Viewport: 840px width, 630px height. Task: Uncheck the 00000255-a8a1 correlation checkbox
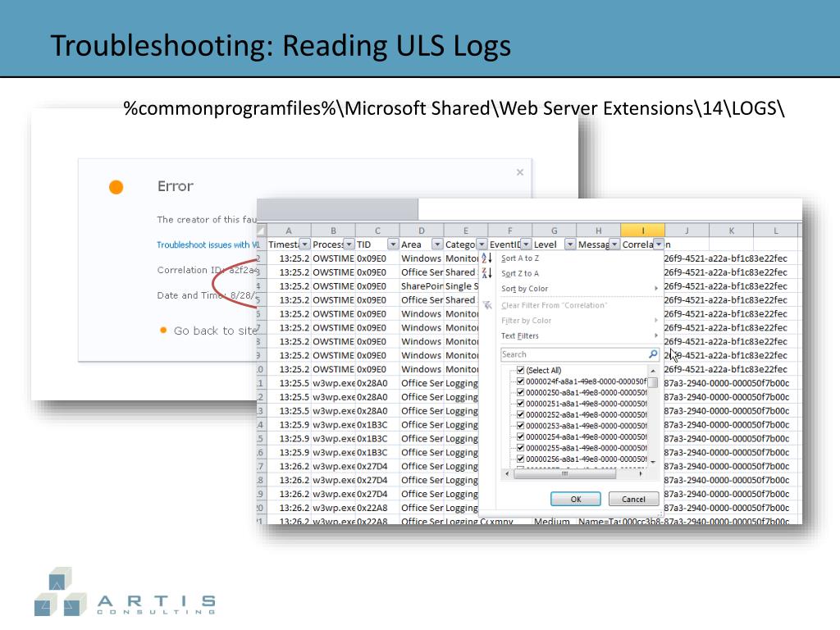[x=520, y=448]
